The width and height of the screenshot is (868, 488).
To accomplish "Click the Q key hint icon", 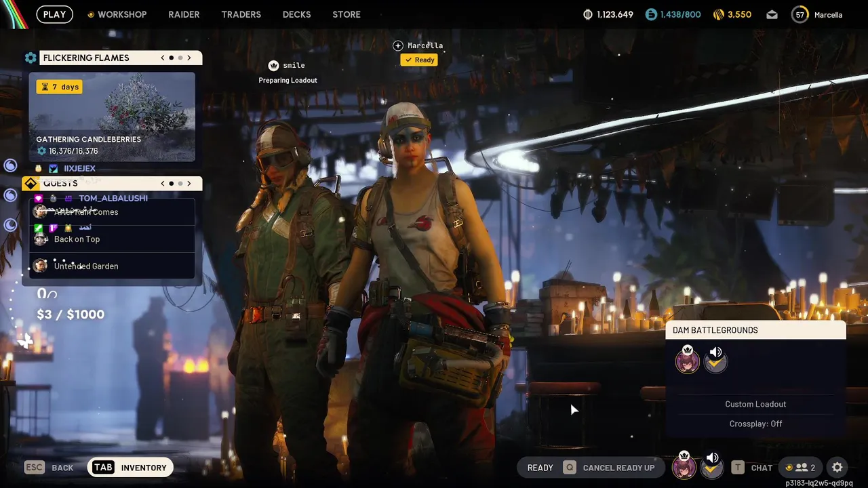I will pyautogui.click(x=570, y=468).
